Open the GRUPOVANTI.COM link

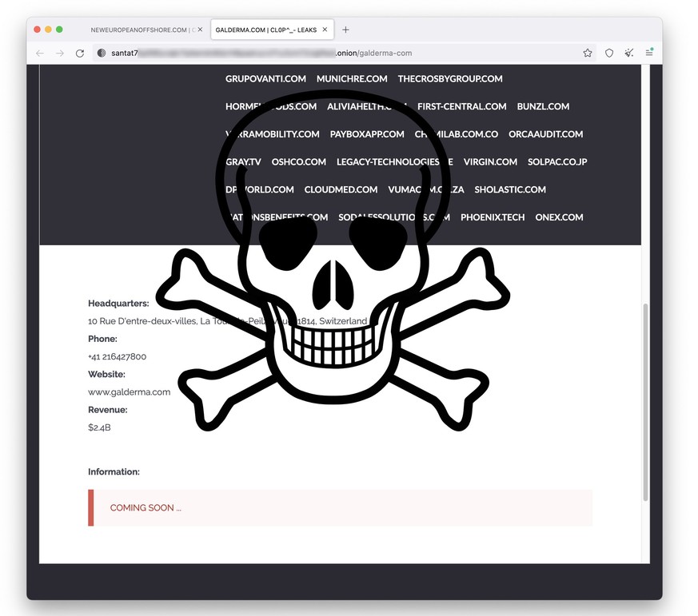(265, 79)
